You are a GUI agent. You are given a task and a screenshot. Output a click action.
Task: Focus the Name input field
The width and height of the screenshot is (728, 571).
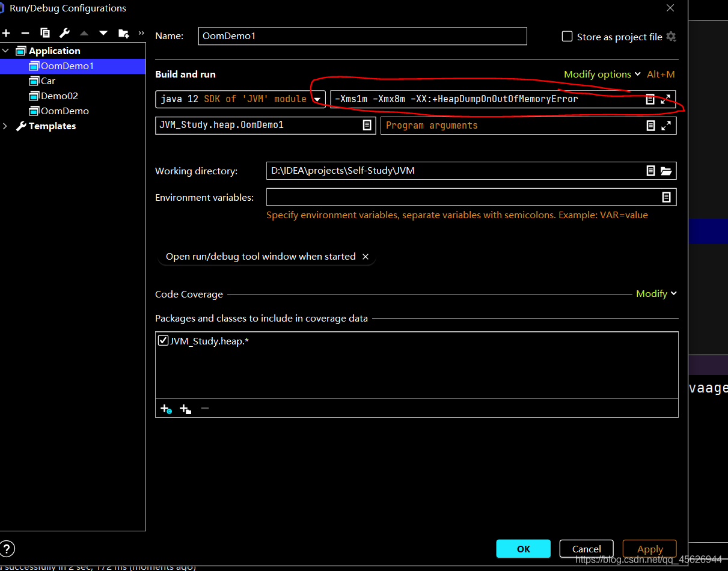click(362, 36)
